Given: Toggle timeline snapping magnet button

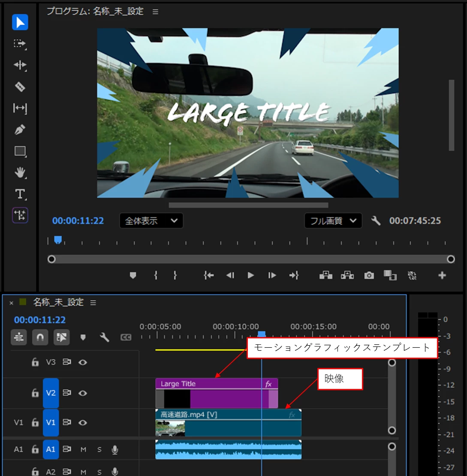Looking at the screenshot, I should point(40,337).
